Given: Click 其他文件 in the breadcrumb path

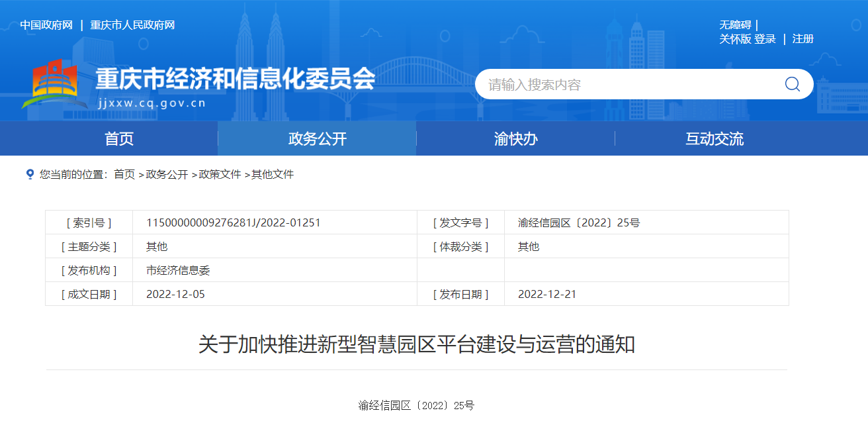Looking at the screenshot, I should (x=272, y=174).
